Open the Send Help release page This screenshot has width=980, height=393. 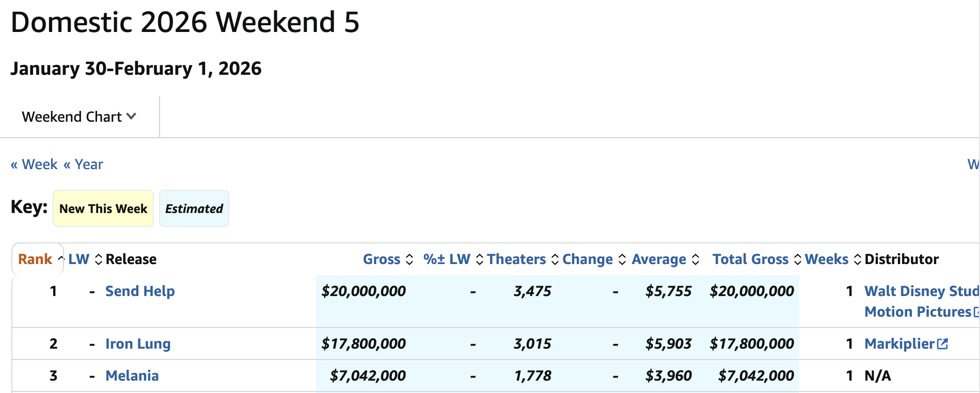coord(140,291)
